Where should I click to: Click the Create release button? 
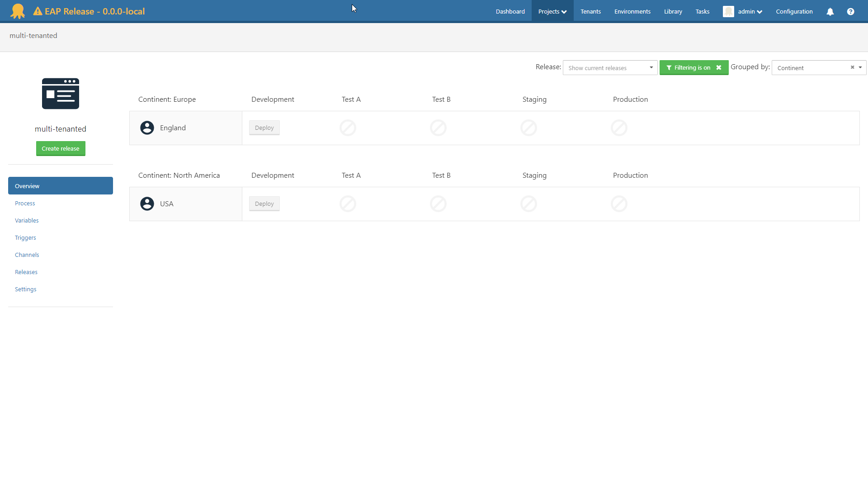coord(60,148)
